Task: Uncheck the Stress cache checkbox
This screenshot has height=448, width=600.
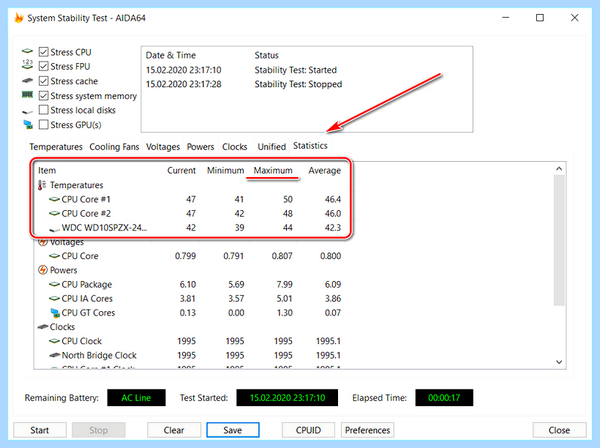Action: tap(44, 81)
